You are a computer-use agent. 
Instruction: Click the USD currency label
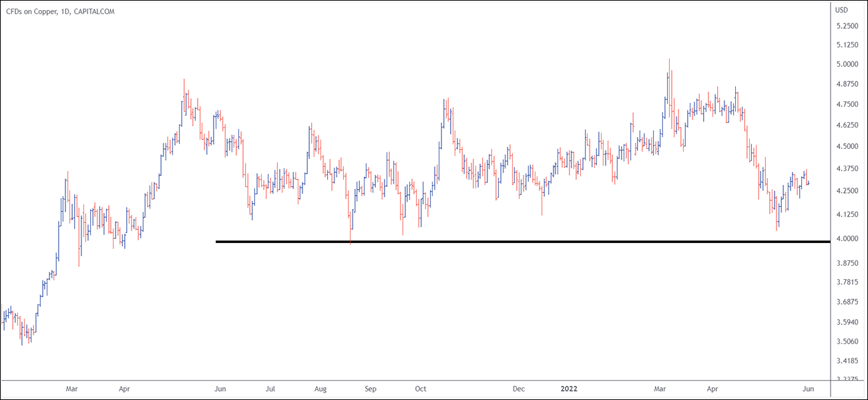coord(841,10)
